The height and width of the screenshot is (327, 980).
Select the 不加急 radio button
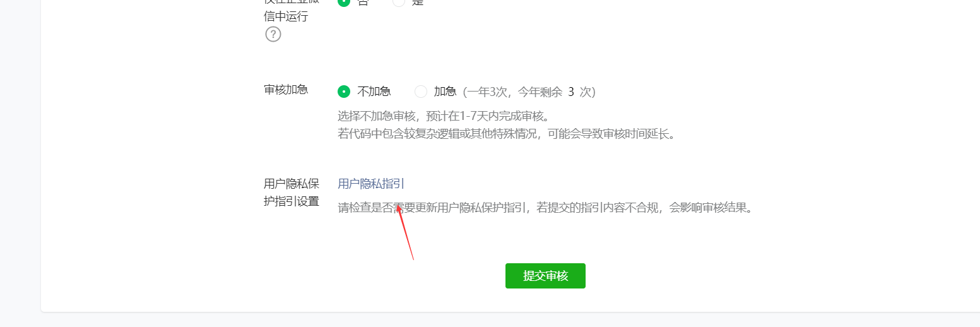click(344, 92)
